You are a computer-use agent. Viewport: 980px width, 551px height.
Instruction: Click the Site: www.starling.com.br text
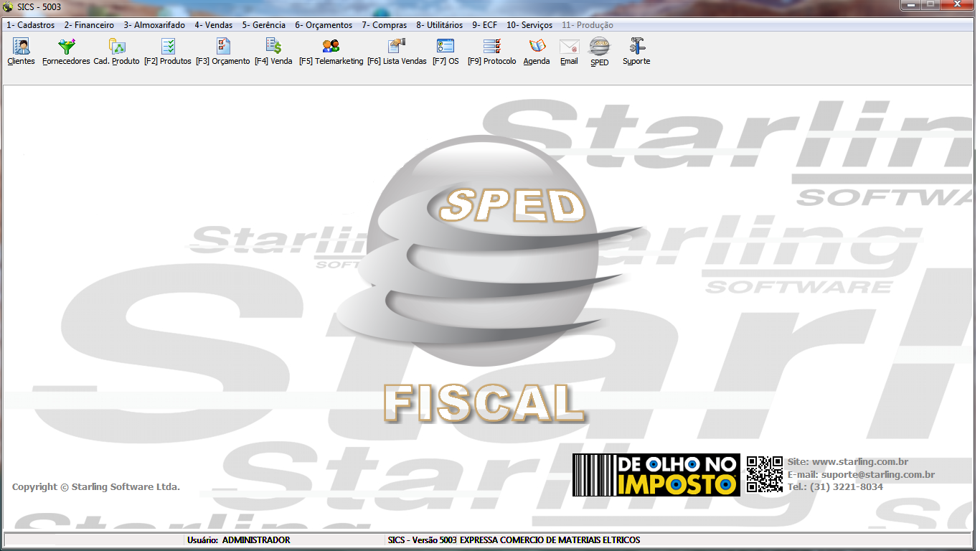848,462
